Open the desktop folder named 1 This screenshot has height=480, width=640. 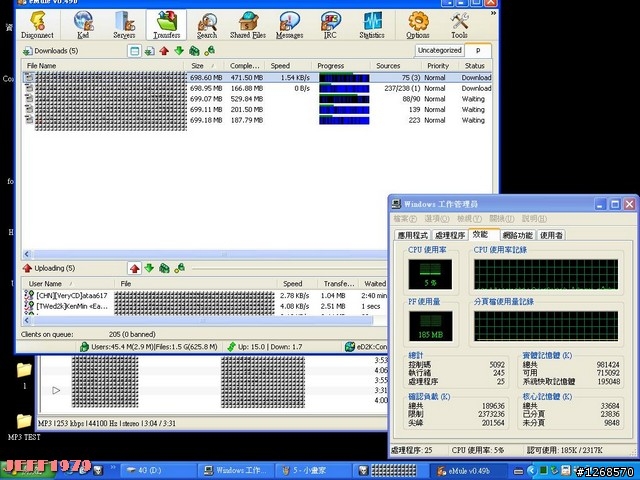24,375
